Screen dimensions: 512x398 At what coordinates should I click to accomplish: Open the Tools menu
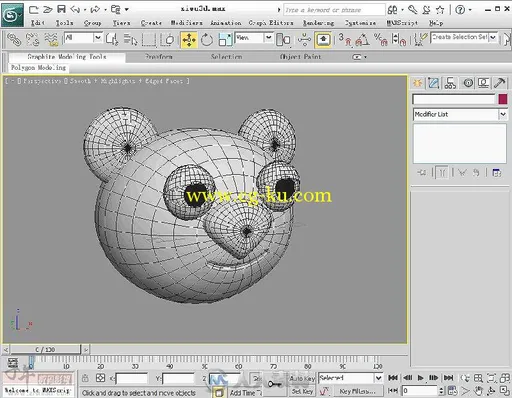64,23
